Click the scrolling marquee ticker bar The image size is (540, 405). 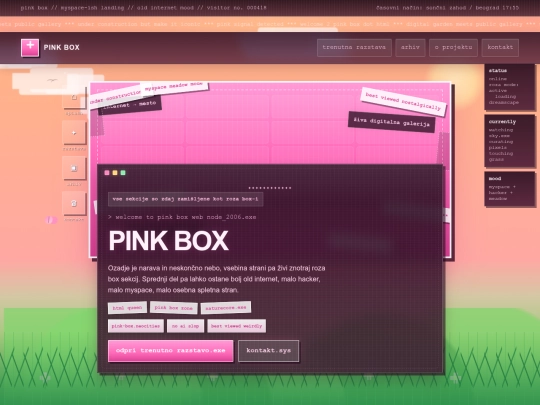coord(270,24)
